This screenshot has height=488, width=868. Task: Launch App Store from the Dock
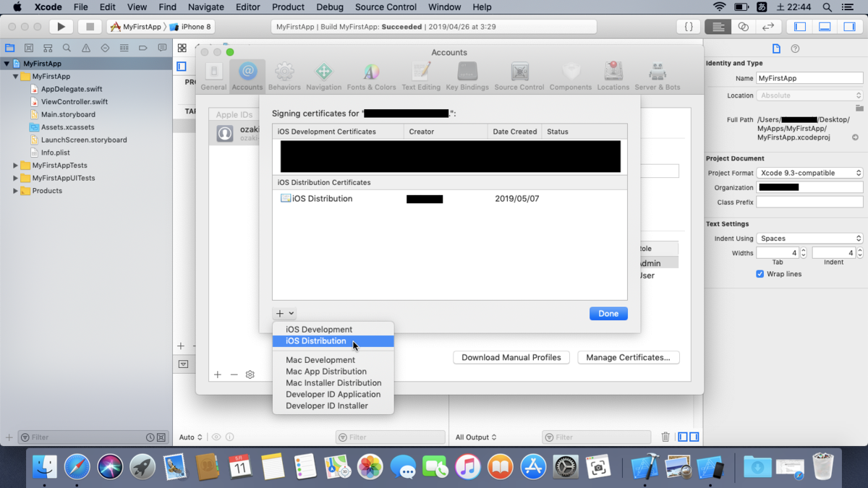point(533,466)
